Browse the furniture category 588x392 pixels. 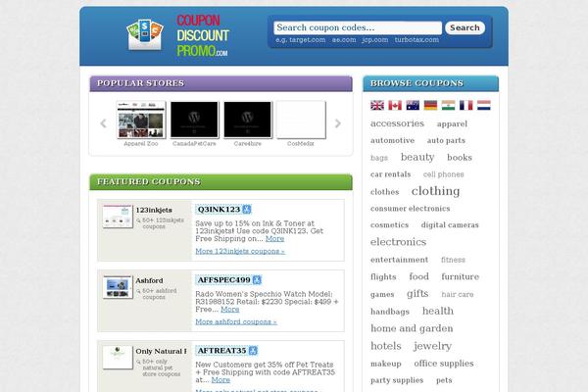point(461,276)
